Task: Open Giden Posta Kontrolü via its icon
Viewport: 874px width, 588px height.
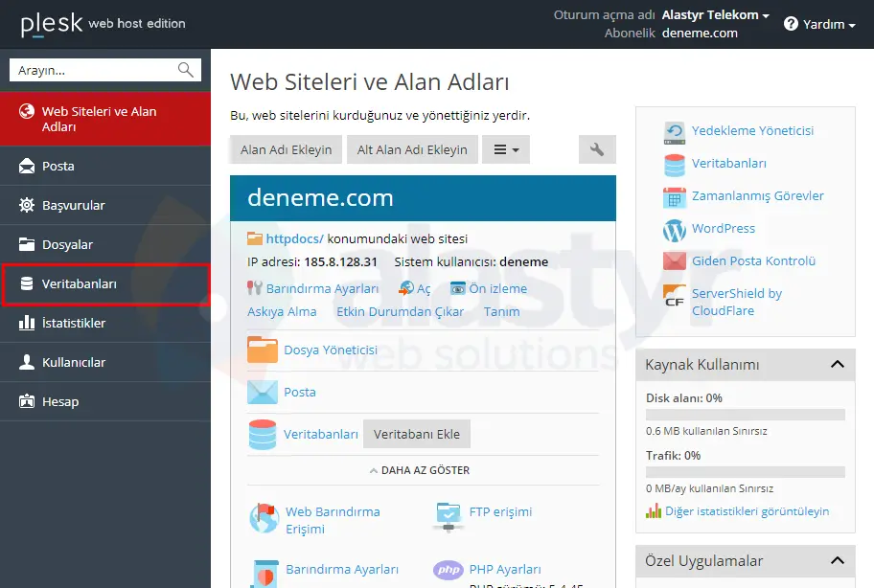Action: pyautogui.click(x=674, y=260)
